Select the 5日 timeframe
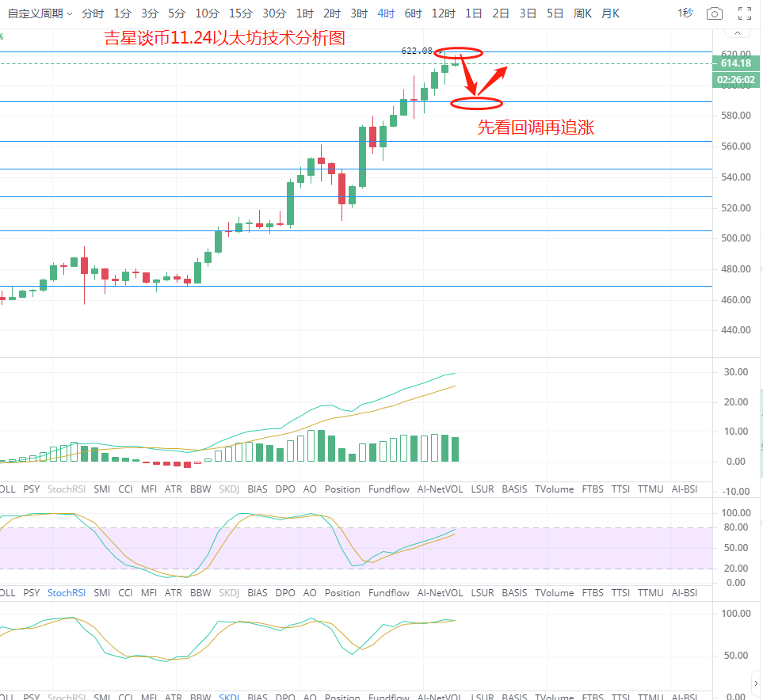 tap(555, 13)
